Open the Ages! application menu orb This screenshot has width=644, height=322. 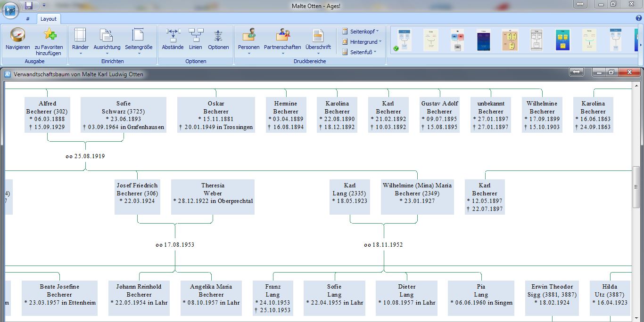[10, 9]
